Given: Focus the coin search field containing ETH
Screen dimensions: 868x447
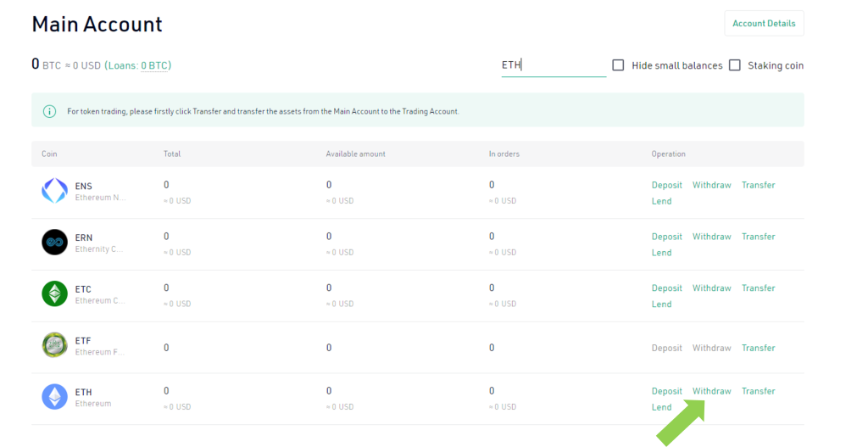Looking at the screenshot, I should pos(554,65).
